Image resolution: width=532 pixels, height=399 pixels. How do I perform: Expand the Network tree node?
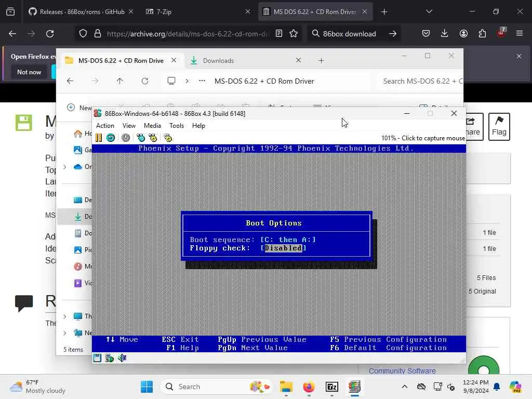click(x=64, y=333)
